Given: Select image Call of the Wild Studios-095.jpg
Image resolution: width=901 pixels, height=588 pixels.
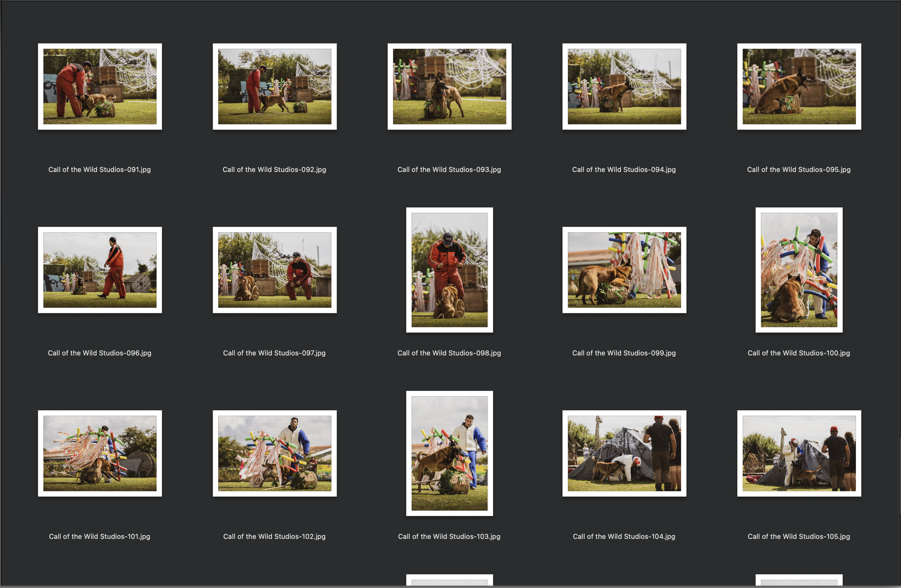Looking at the screenshot, I should tap(799, 86).
